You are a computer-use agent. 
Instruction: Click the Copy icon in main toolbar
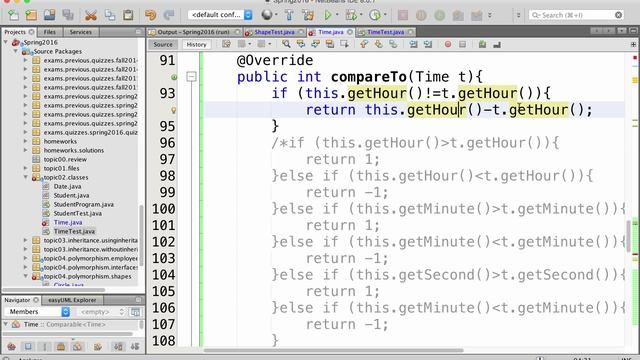point(110,16)
